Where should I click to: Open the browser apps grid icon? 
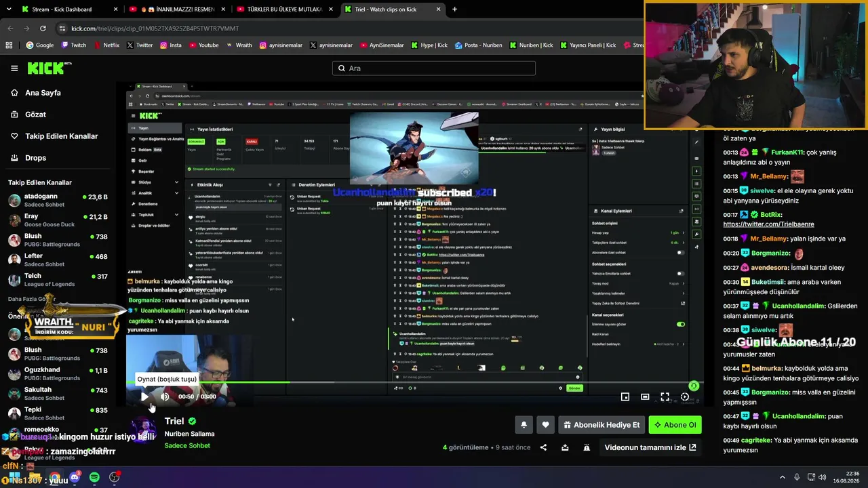pyautogui.click(x=9, y=45)
